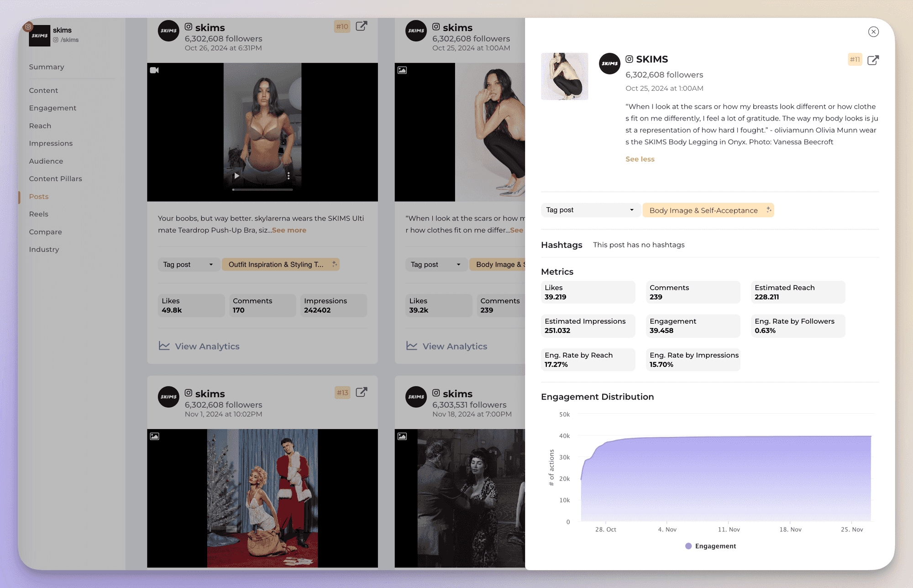Open Reach section in sidebar

(x=40, y=126)
